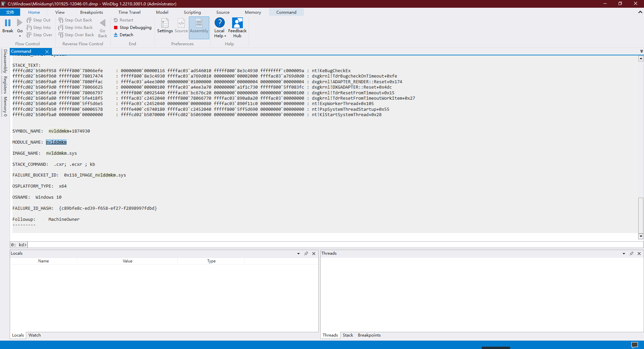Click the command output scrollbar thumb
644x349 pixels.
click(x=641, y=215)
